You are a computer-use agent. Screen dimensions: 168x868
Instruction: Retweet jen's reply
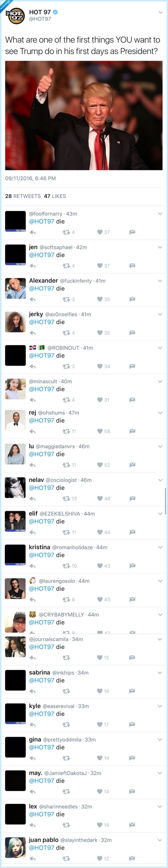click(x=66, y=266)
